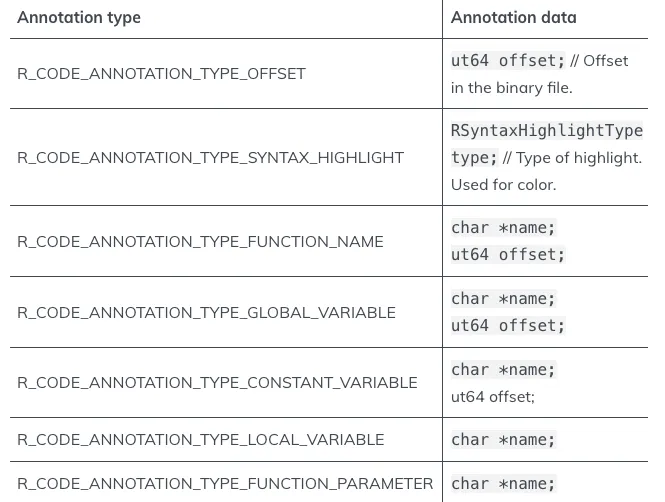This screenshot has width=665, height=502.
Task: Select the R_CODE_ANNOTATION_TYPE_SYNTAX_HIGHLIGHT text
Action: (210, 158)
